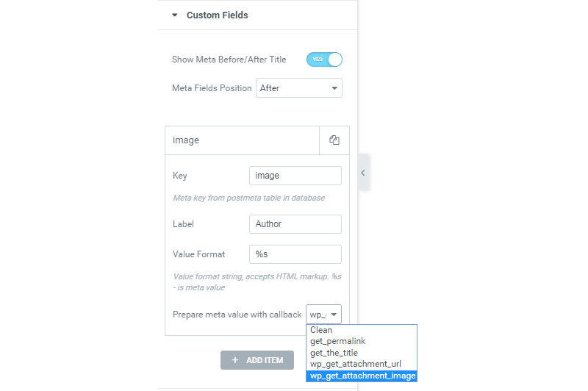Focus the Label field containing Author

tap(295, 224)
